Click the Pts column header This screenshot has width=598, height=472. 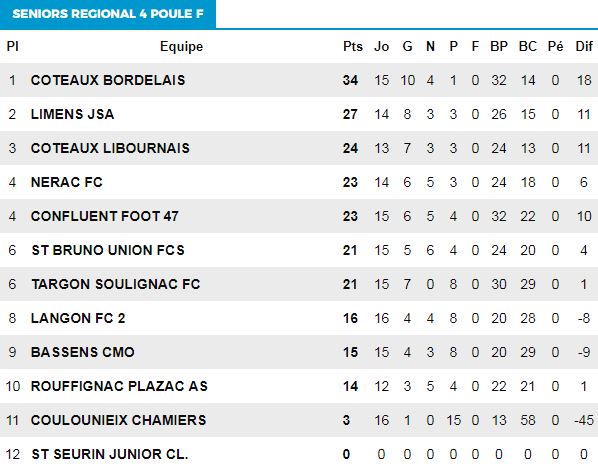tap(353, 46)
